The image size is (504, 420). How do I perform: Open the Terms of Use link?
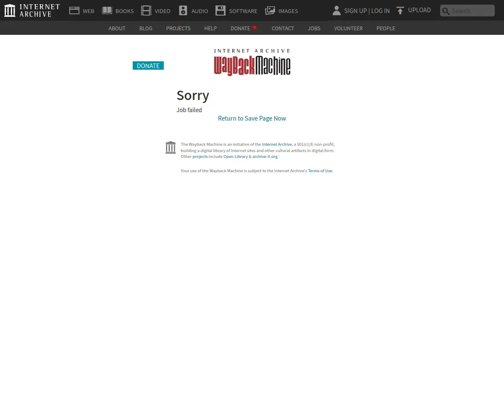(320, 171)
